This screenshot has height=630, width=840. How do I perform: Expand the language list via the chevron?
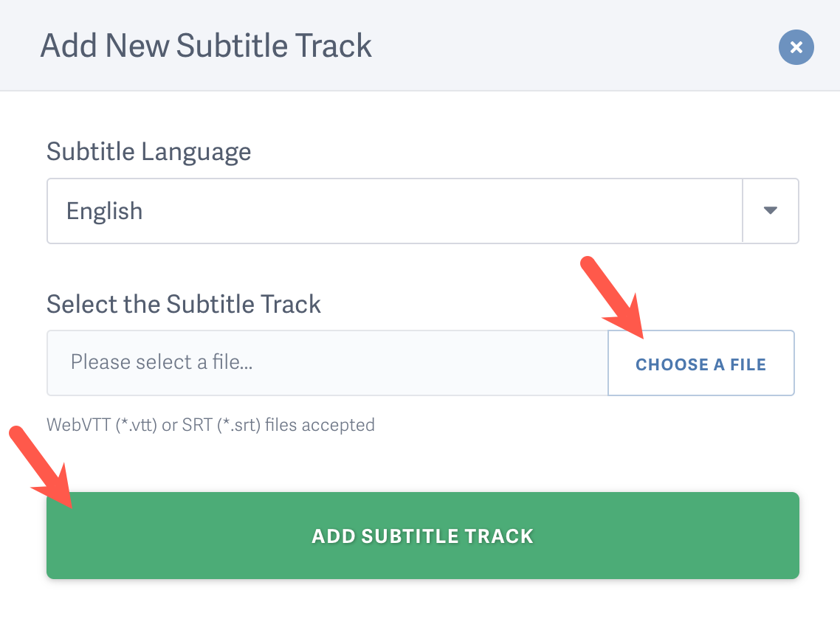770,211
